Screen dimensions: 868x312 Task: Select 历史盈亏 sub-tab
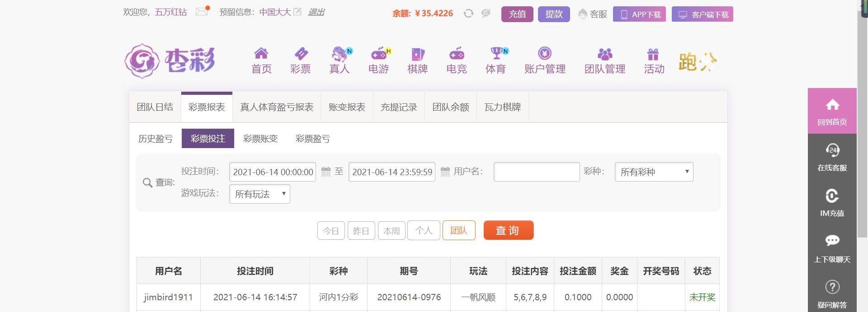(156, 139)
